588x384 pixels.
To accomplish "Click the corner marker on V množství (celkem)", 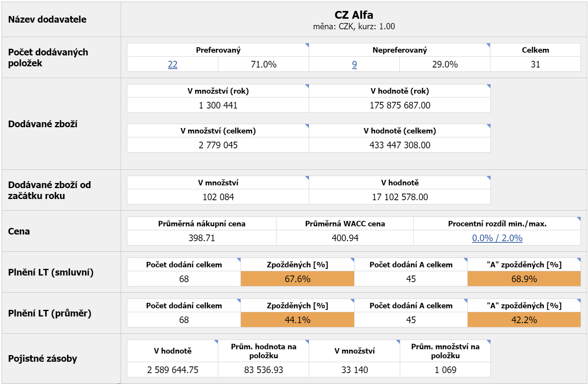I will coord(307,126).
